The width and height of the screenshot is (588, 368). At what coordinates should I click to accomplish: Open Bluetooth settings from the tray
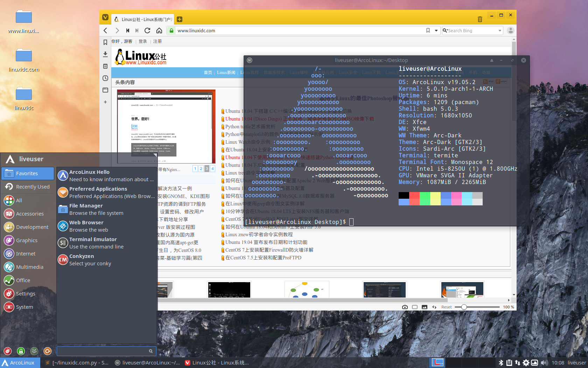[x=501, y=362]
